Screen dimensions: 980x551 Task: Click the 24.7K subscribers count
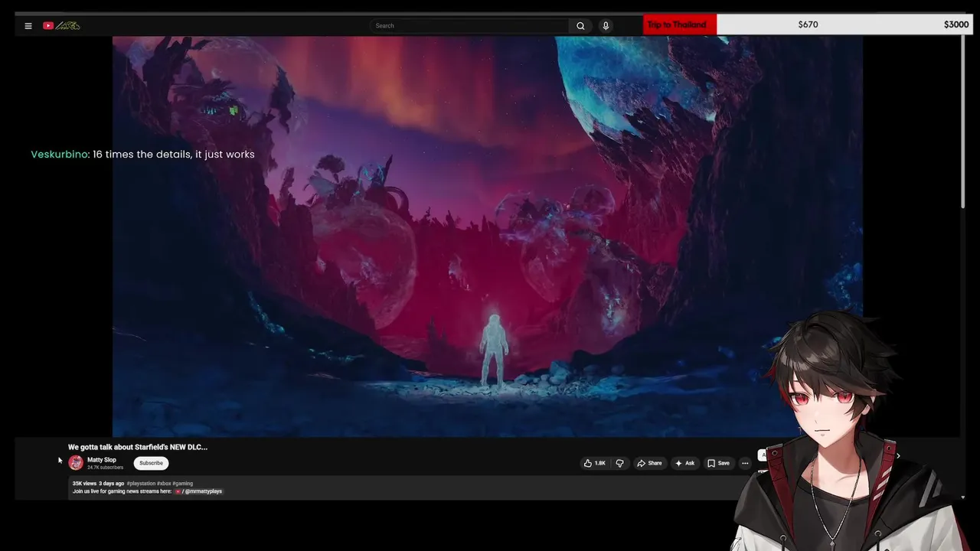105,468
